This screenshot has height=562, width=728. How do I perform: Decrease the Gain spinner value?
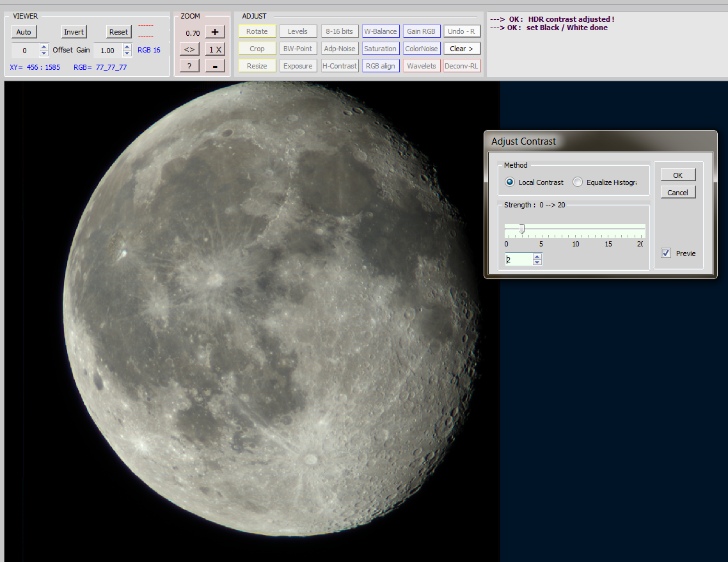127,53
